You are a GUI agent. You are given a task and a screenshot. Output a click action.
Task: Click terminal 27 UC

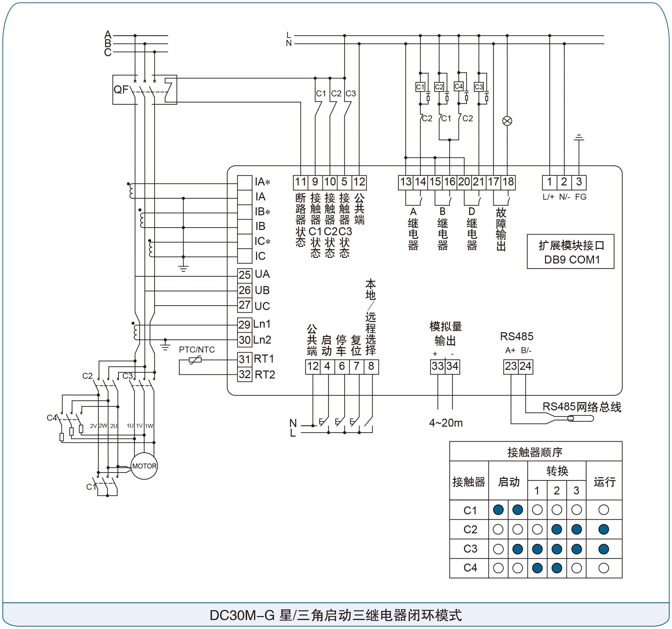(245, 305)
